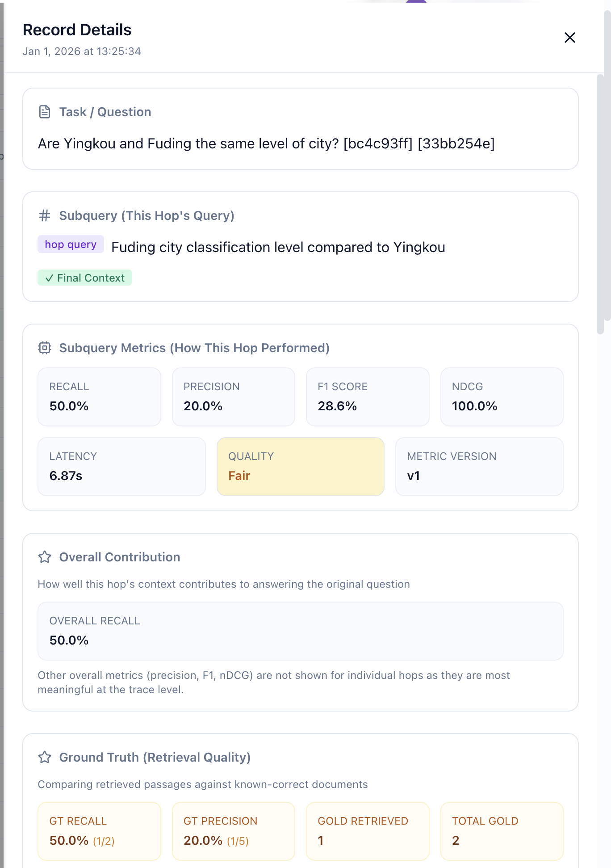Select the Precision 20.0% metric card
The image size is (611, 868).
click(233, 396)
